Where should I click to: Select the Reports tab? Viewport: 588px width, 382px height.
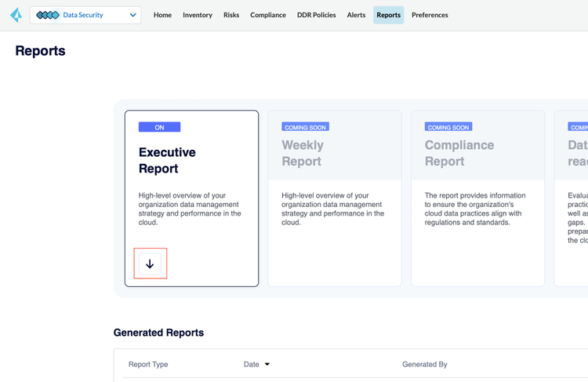pos(388,15)
